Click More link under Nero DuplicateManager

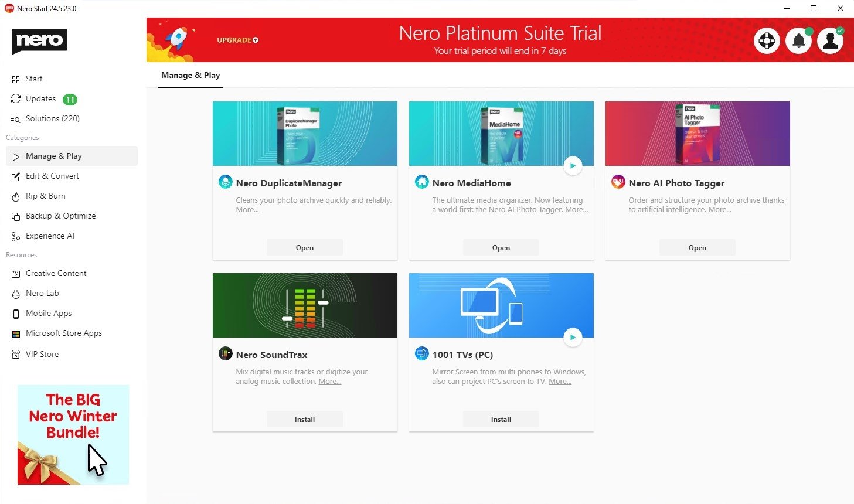coord(247,210)
